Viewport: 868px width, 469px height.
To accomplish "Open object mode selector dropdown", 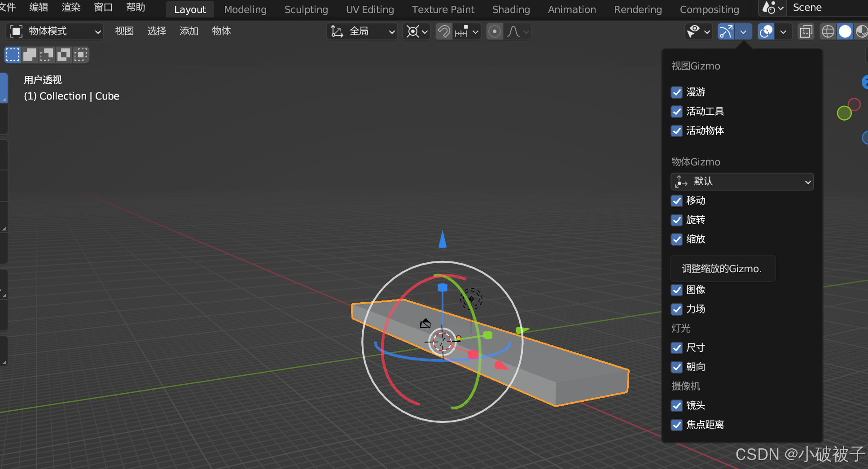I will (x=55, y=31).
